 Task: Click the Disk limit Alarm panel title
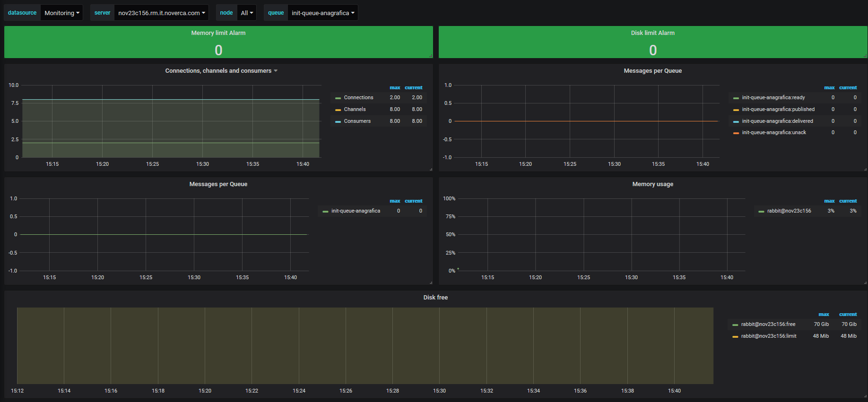(652, 33)
